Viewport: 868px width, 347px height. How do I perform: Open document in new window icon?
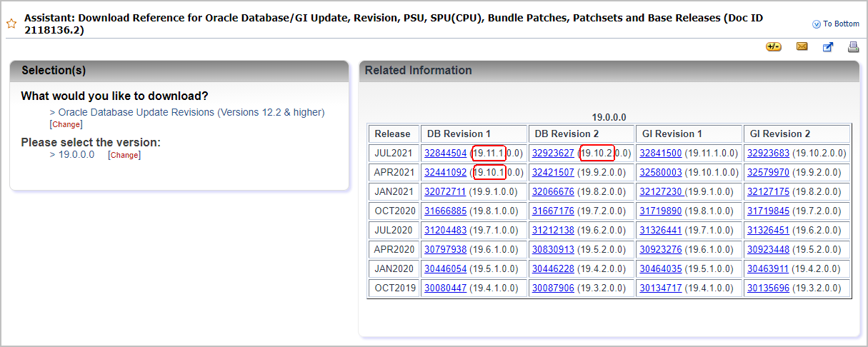[x=828, y=47]
